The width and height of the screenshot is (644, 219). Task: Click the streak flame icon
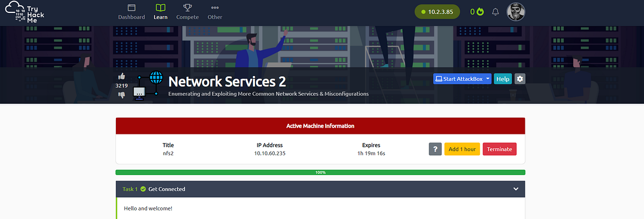click(x=480, y=11)
